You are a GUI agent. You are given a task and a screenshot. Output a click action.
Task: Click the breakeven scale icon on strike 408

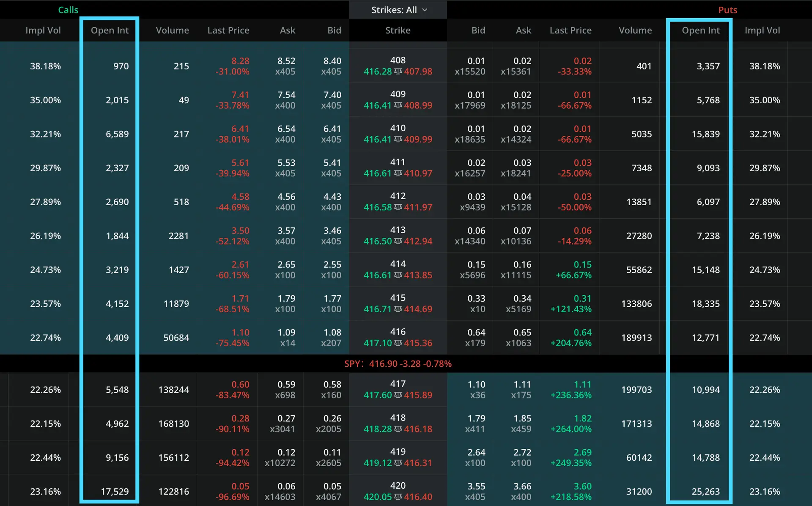398,71
